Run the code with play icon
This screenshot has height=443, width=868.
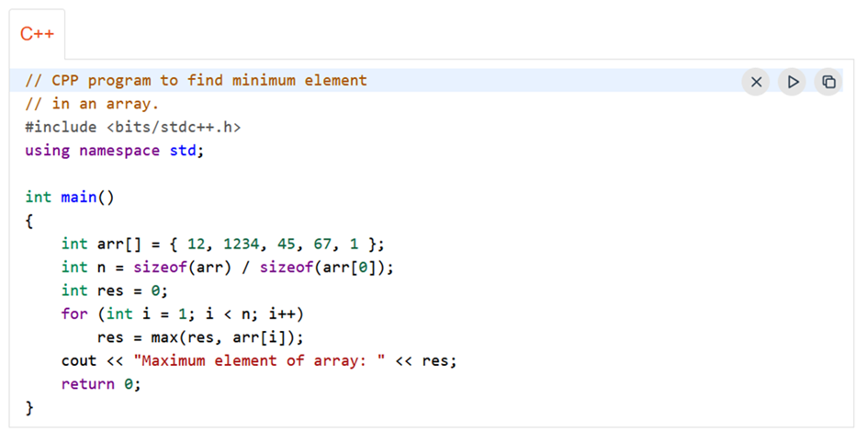coord(792,82)
